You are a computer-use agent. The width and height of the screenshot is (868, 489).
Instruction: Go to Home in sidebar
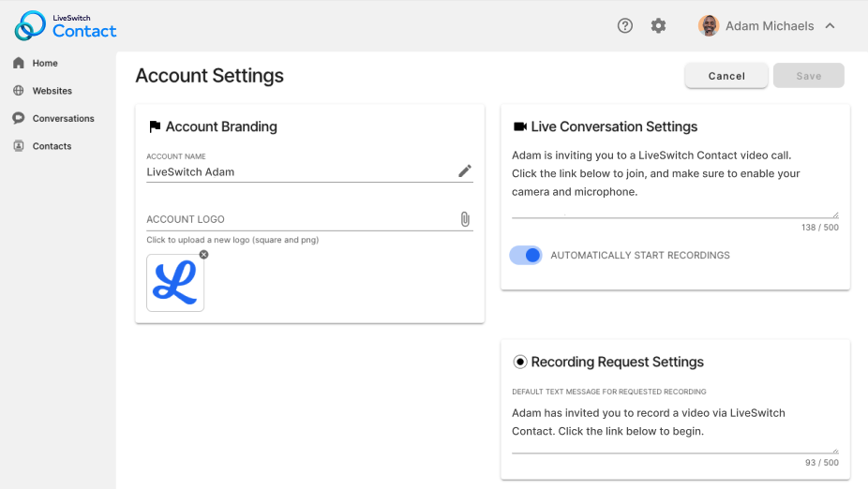click(45, 63)
